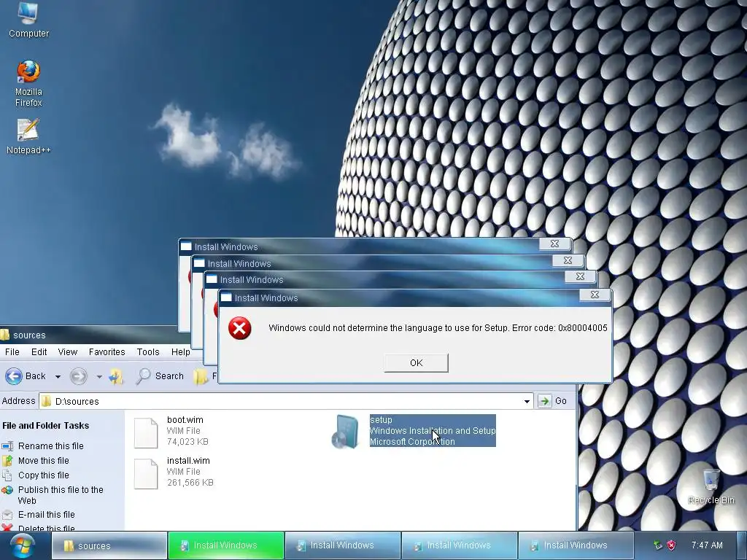Open the Forward button history dropdown
The width and height of the screenshot is (747, 560).
[x=99, y=376]
